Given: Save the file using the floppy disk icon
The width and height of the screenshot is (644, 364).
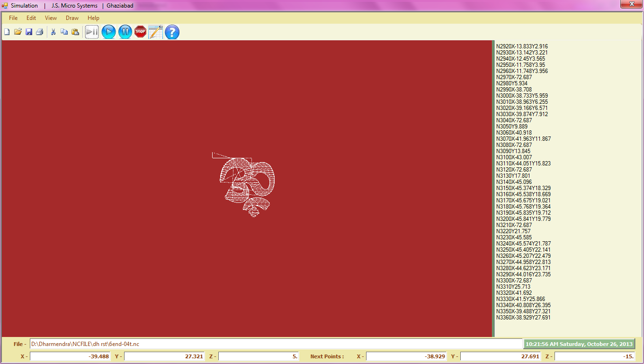Looking at the screenshot, I should pyautogui.click(x=29, y=32).
